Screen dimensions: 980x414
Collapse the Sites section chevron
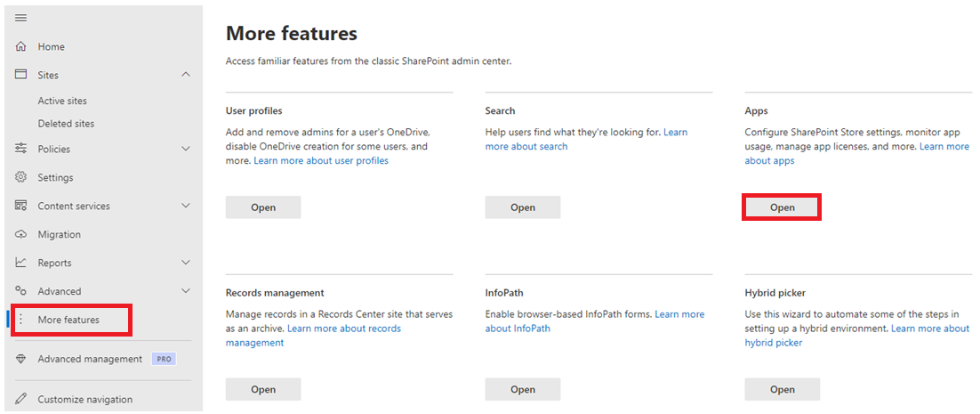click(186, 75)
